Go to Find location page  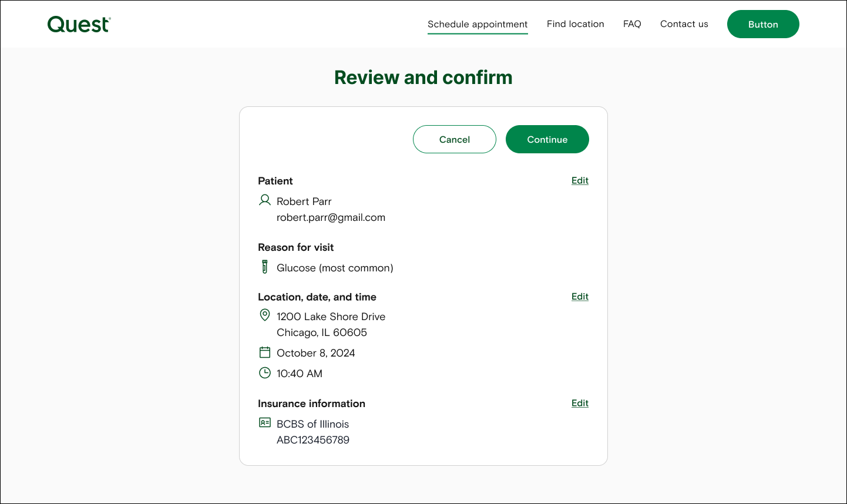click(x=576, y=24)
